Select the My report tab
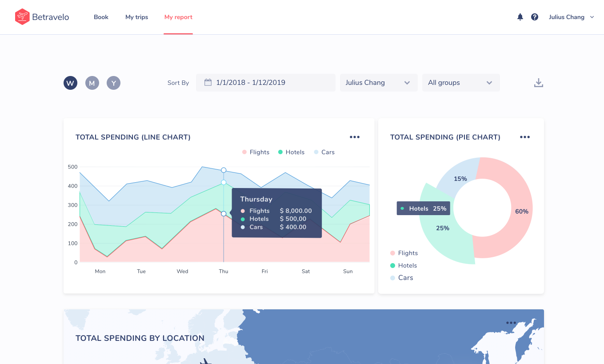Viewport: 604px width, 364px height. (178, 17)
